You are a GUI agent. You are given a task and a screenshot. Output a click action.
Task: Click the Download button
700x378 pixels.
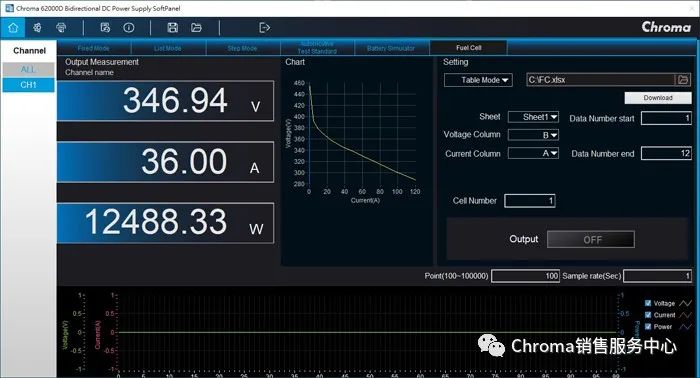tap(658, 98)
